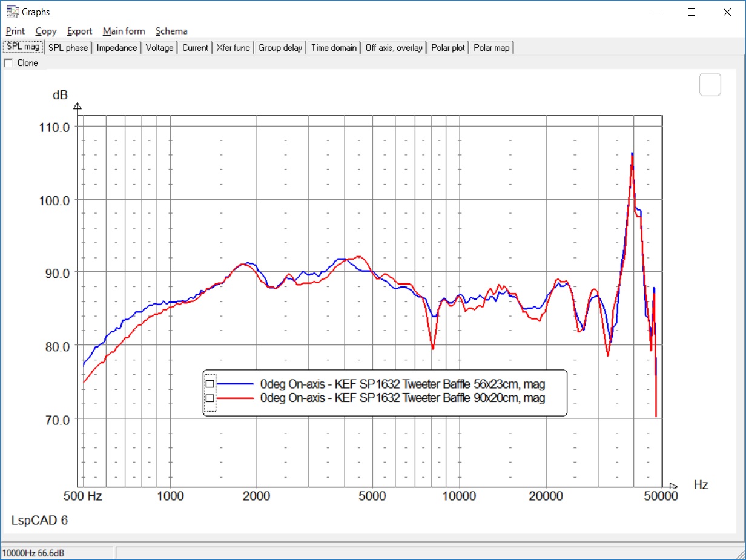The width and height of the screenshot is (746, 560).
Task: Open the Print menu
Action: pos(16,31)
